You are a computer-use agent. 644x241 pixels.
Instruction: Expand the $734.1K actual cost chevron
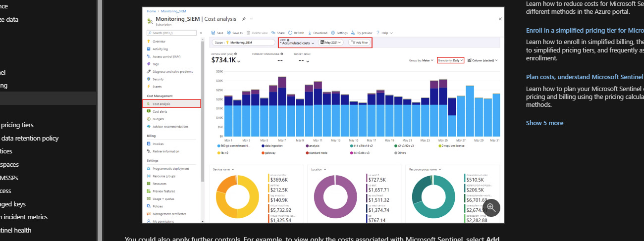[239, 61]
